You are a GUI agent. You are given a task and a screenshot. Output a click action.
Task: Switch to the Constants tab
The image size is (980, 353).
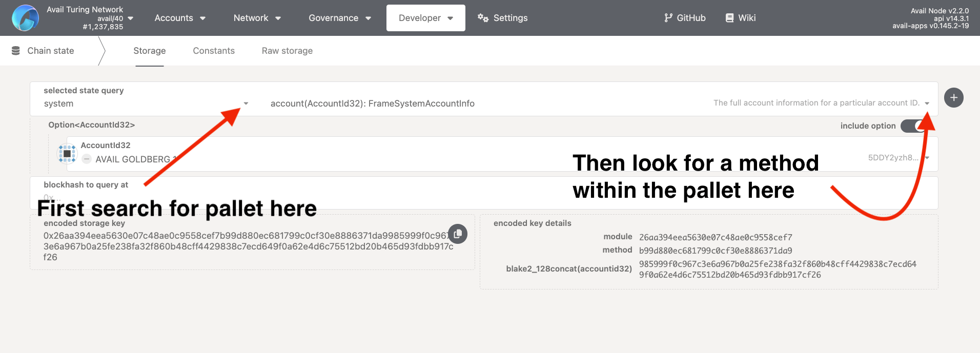(214, 51)
